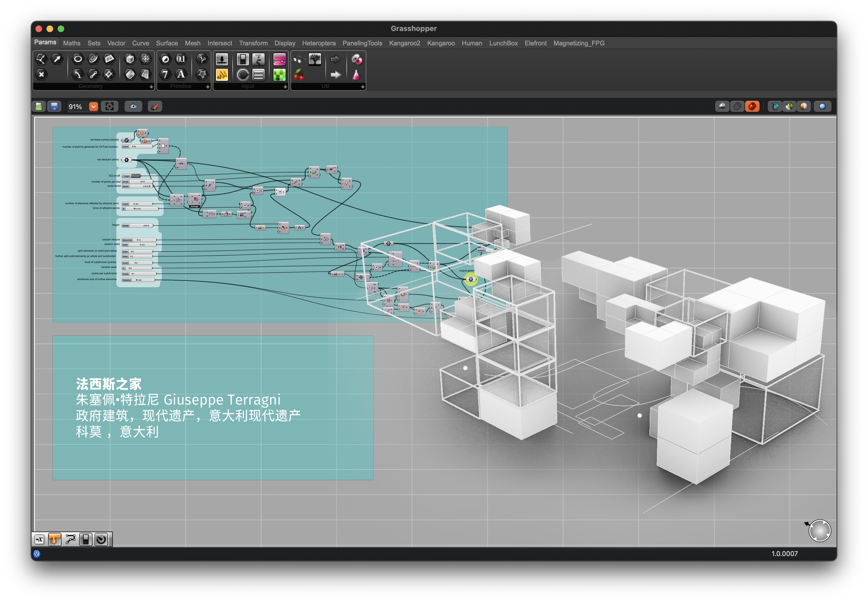Click the sketch/markup brush icon
Image resolution: width=868 pixels, height=602 pixels.
pyautogui.click(x=155, y=107)
